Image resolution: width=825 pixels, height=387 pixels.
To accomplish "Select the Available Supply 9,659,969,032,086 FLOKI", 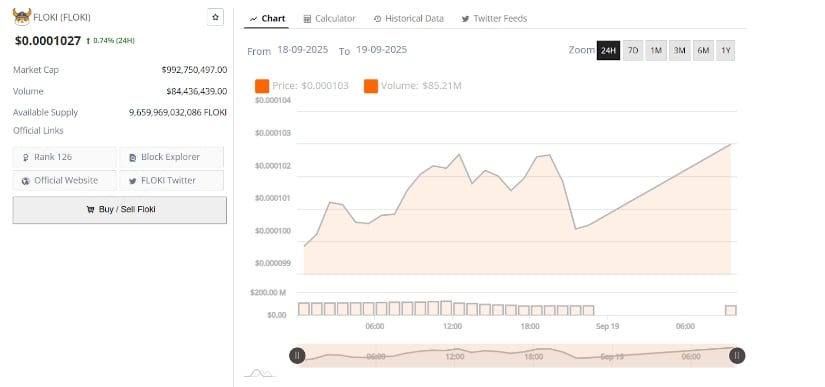I will pos(178,113).
